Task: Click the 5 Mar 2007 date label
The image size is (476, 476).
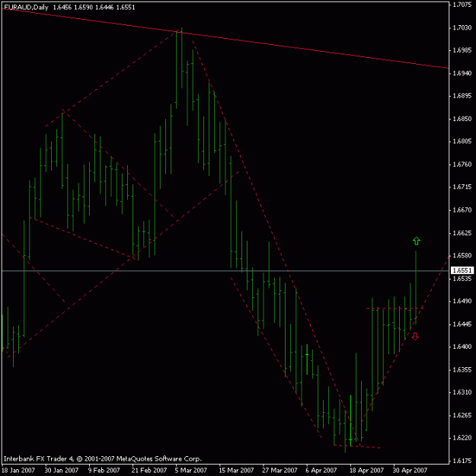Action: pos(191,470)
